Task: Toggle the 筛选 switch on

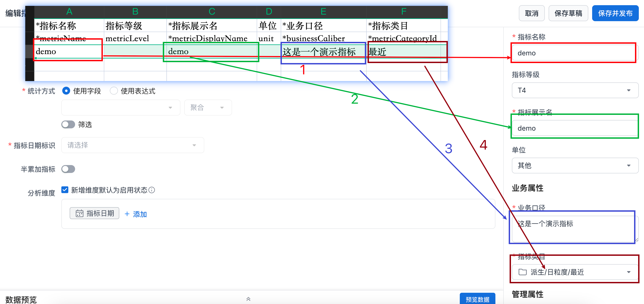Action: (68, 124)
